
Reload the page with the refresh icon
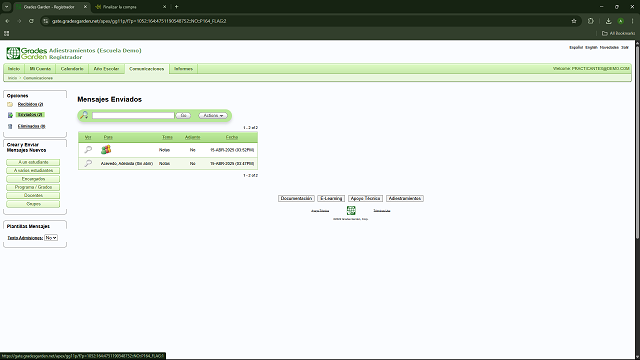(31, 21)
